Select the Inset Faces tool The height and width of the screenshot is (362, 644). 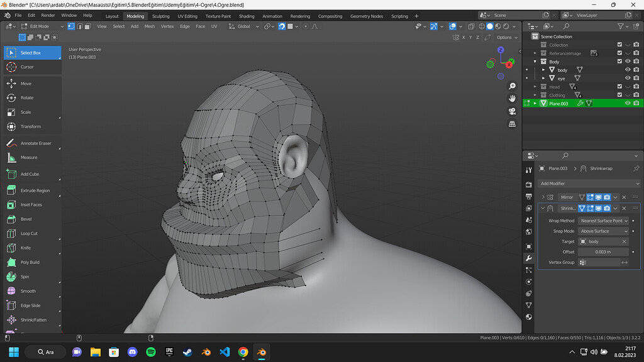(x=33, y=205)
